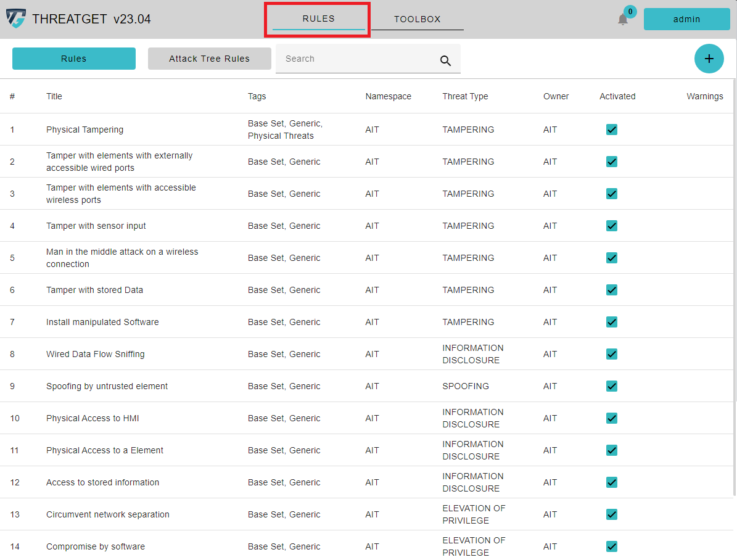The width and height of the screenshot is (737, 560).
Task: Deactivate the Circumvent network separation rule
Action: pos(612,514)
